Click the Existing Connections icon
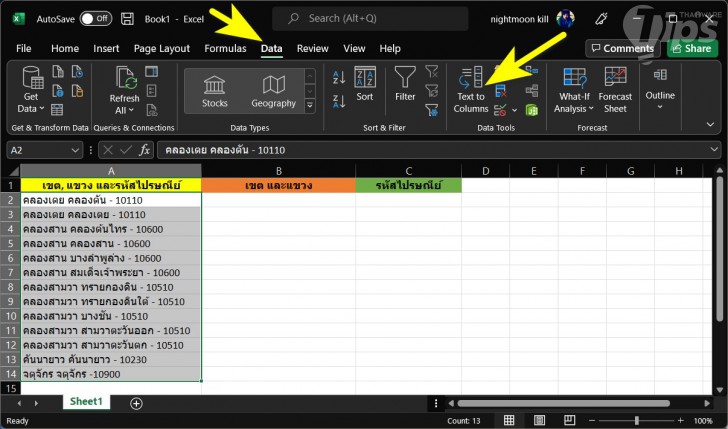 pos(77,91)
